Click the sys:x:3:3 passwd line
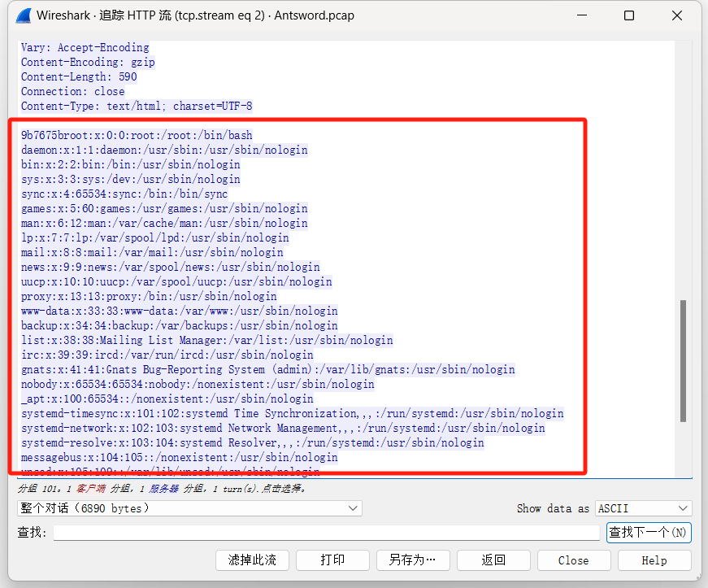Image resolution: width=708 pixels, height=588 pixels. tap(131, 179)
